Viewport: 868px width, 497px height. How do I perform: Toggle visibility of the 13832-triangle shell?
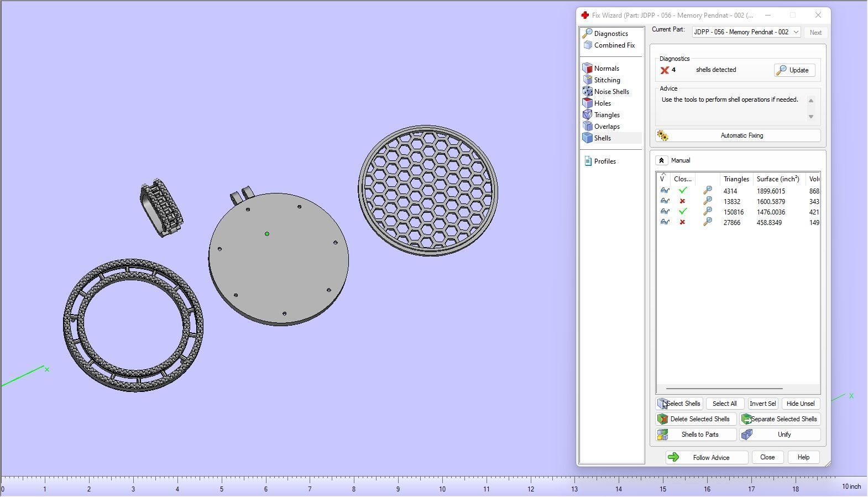665,201
